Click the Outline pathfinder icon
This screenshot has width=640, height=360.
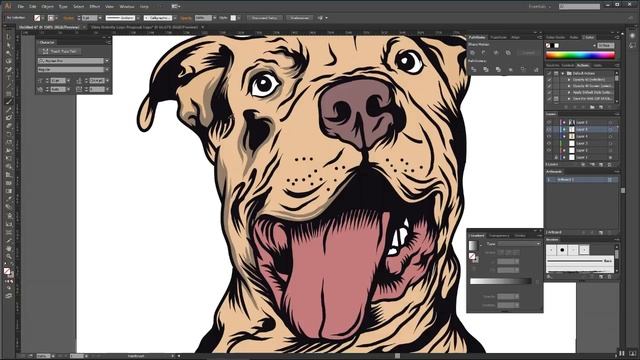pos(523,70)
